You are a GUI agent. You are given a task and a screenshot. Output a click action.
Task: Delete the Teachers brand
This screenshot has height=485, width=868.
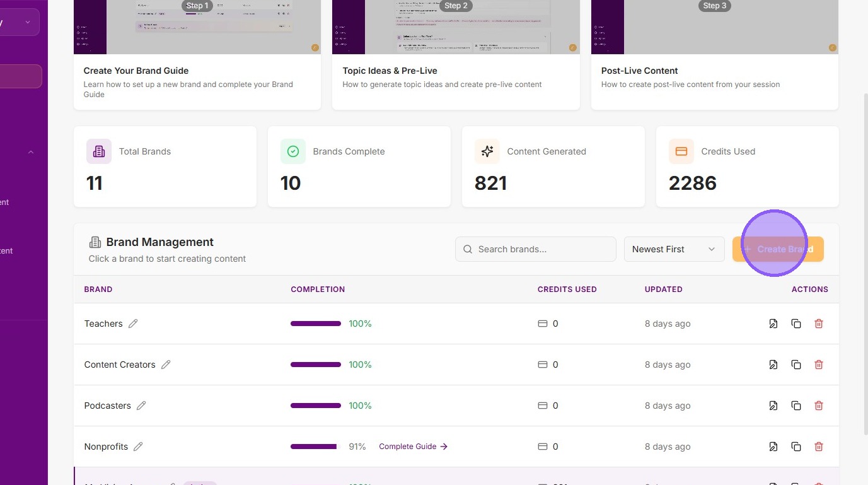(x=819, y=324)
